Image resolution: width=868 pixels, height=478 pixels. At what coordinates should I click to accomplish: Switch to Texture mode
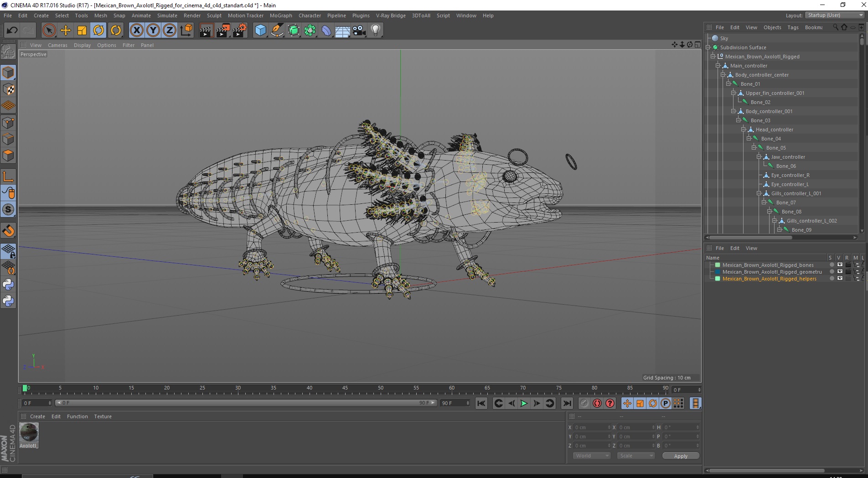(8, 89)
